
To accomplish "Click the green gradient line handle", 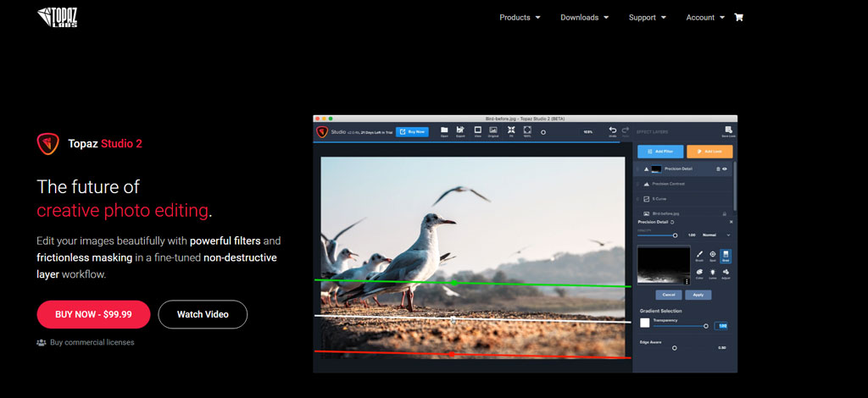I will [454, 283].
